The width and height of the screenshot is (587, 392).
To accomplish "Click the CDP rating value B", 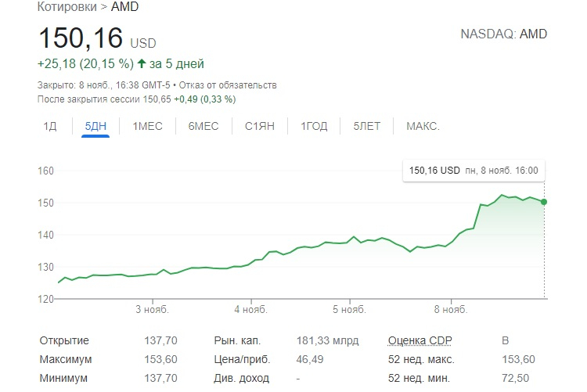I will point(506,340).
